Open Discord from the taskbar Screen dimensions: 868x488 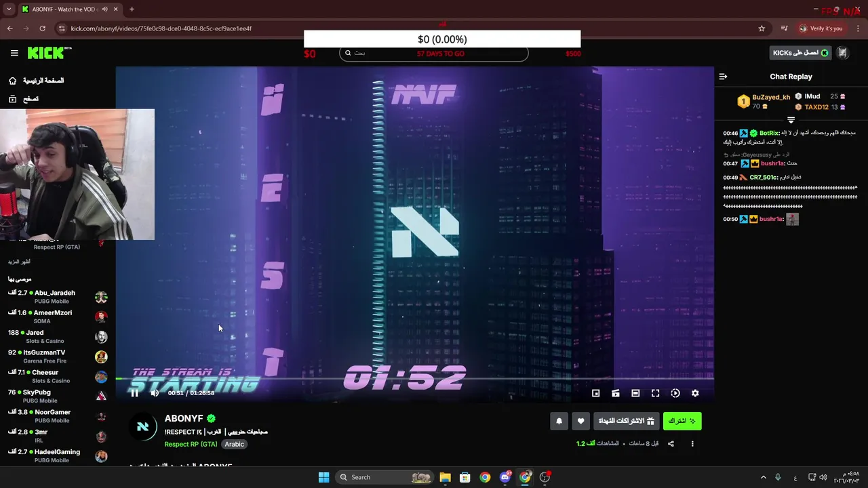coord(505,477)
